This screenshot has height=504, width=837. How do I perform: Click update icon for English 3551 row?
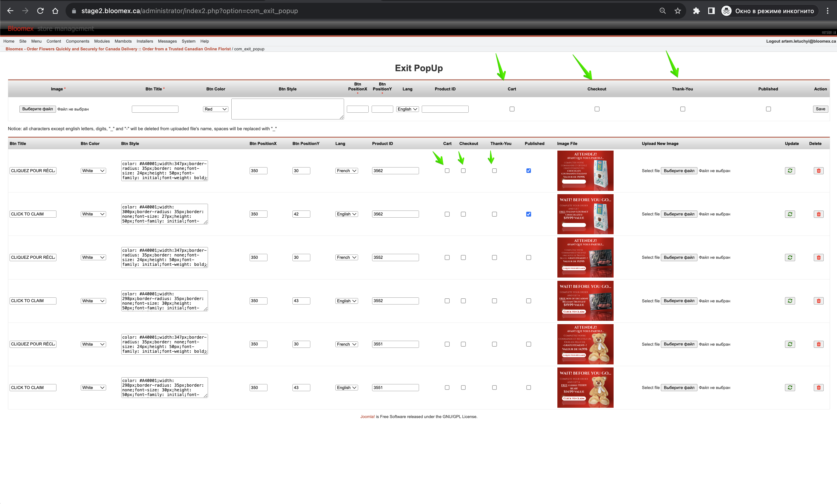click(x=790, y=388)
